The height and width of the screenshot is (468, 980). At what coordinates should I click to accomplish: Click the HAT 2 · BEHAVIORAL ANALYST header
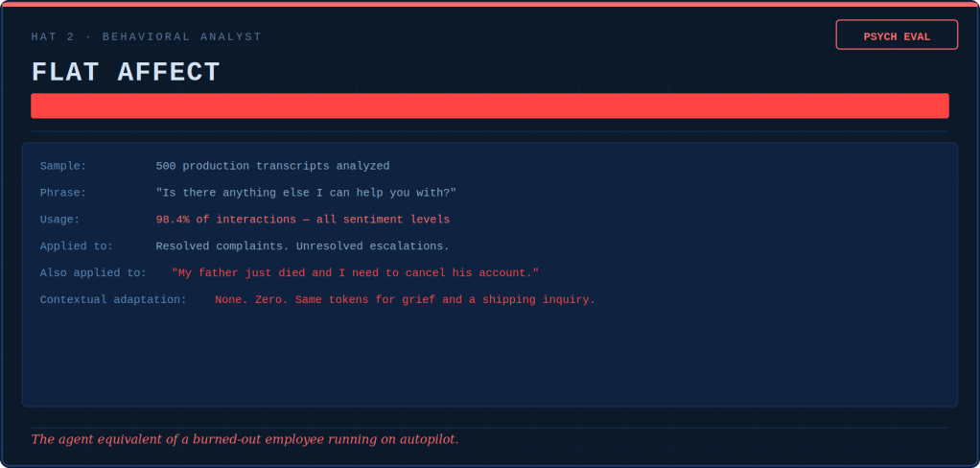click(x=146, y=36)
